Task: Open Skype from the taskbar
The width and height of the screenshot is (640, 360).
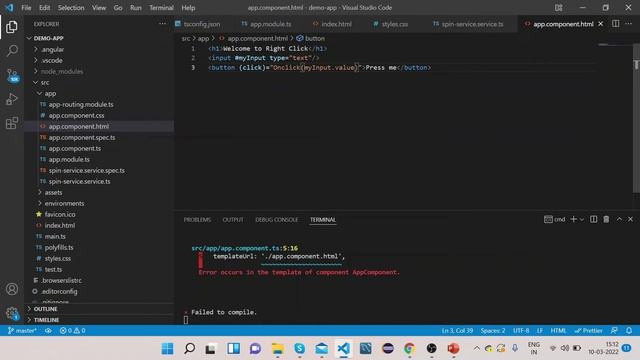Action: (x=300, y=348)
